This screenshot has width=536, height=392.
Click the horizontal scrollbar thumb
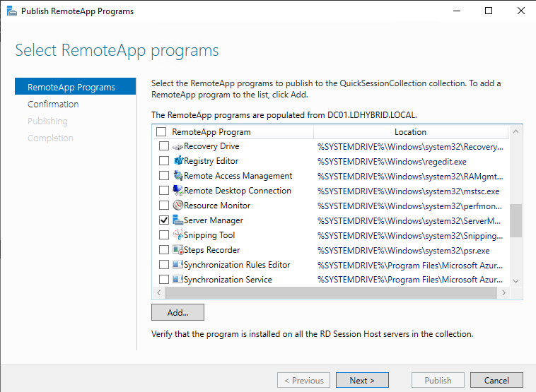pos(331,292)
